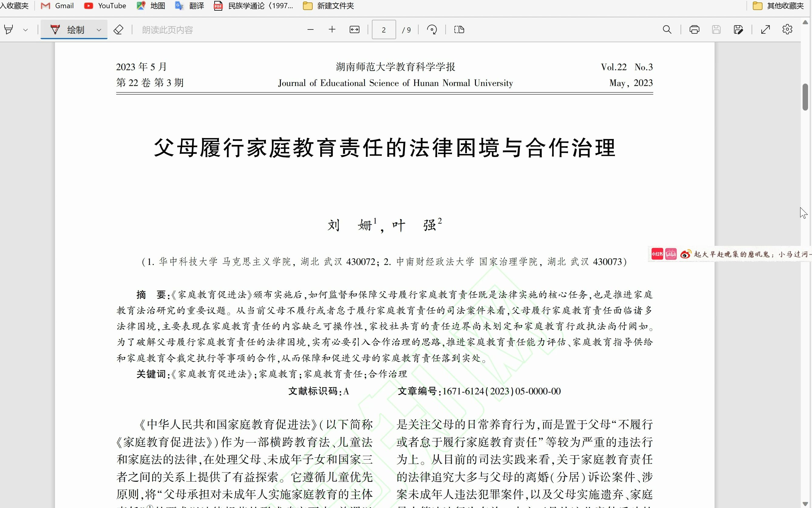Open search in the PDF document
Screen dimensions: 812x508
667,29
